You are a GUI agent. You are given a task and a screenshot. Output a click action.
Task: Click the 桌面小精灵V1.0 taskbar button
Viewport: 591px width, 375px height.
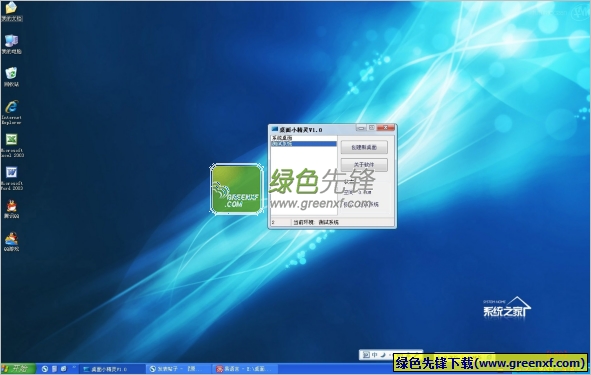(x=112, y=369)
